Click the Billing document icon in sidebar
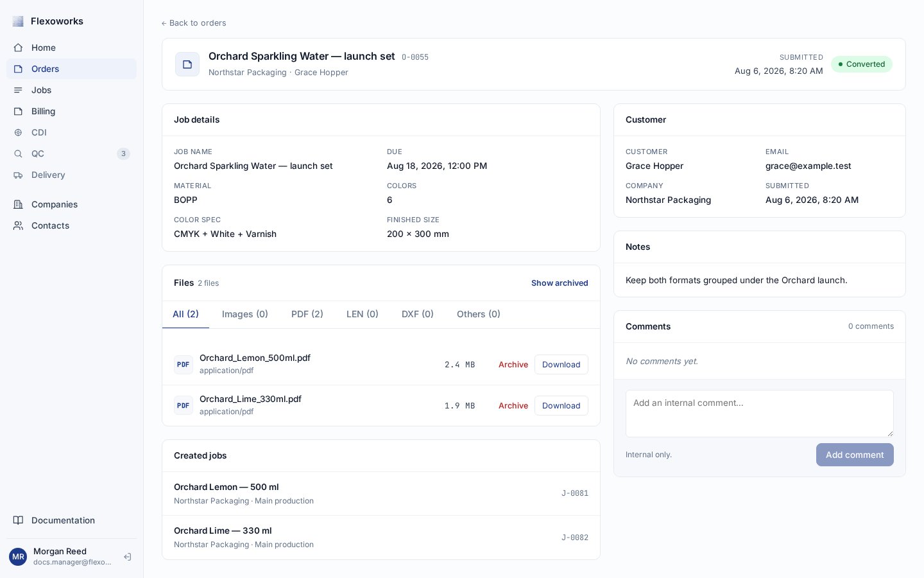 pos(18,111)
